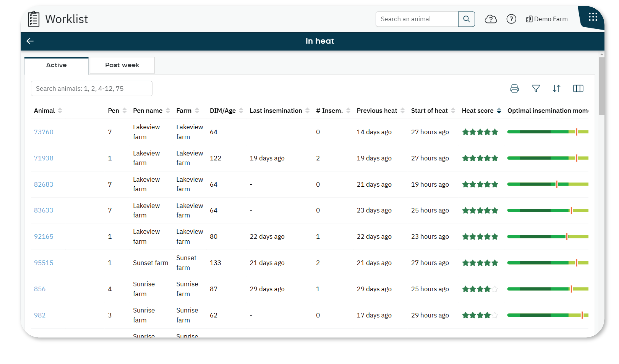Open animal 83633
Viewport: 619px width, 364px height.
tap(44, 211)
